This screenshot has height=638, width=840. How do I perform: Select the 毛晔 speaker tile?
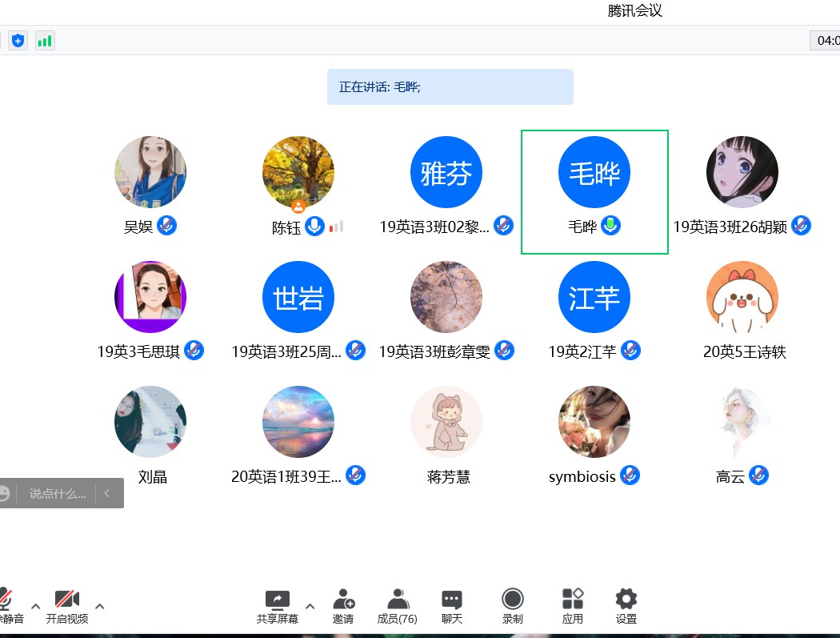pyautogui.click(x=594, y=192)
